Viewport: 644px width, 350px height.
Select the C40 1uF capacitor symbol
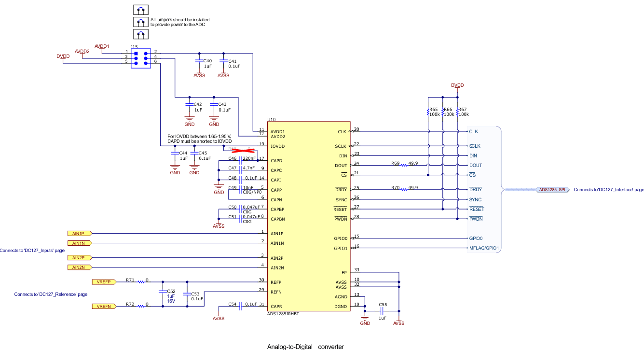199,61
